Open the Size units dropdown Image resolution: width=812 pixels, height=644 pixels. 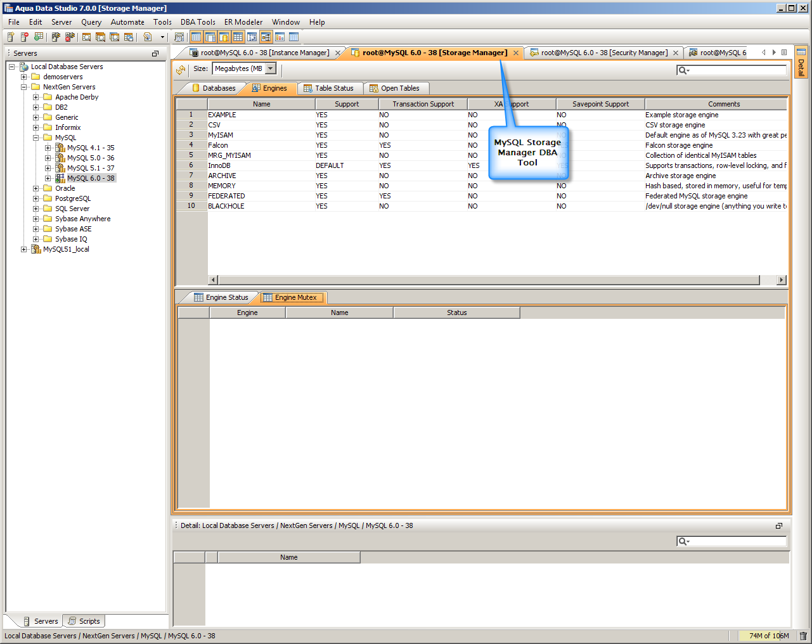(x=271, y=68)
